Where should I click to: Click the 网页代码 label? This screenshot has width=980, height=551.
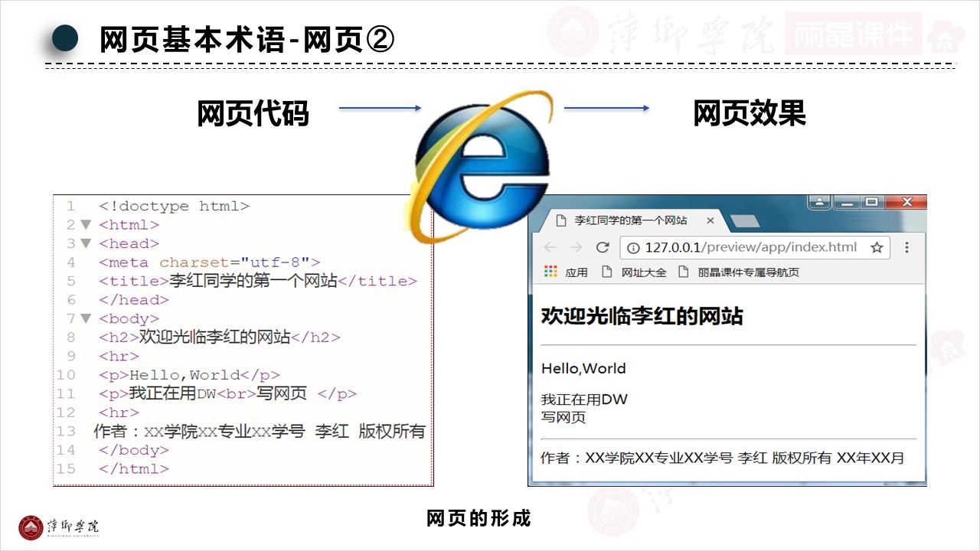pyautogui.click(x=253, y=113)
